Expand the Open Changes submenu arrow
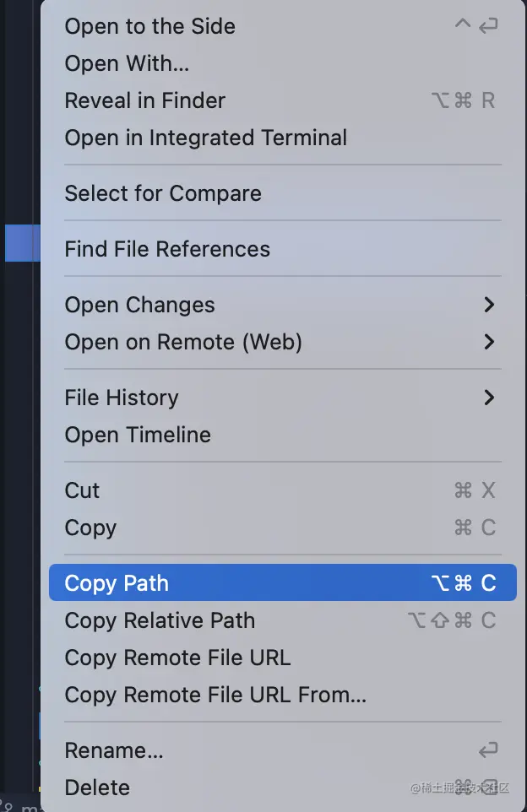 (x=489, y=305)
